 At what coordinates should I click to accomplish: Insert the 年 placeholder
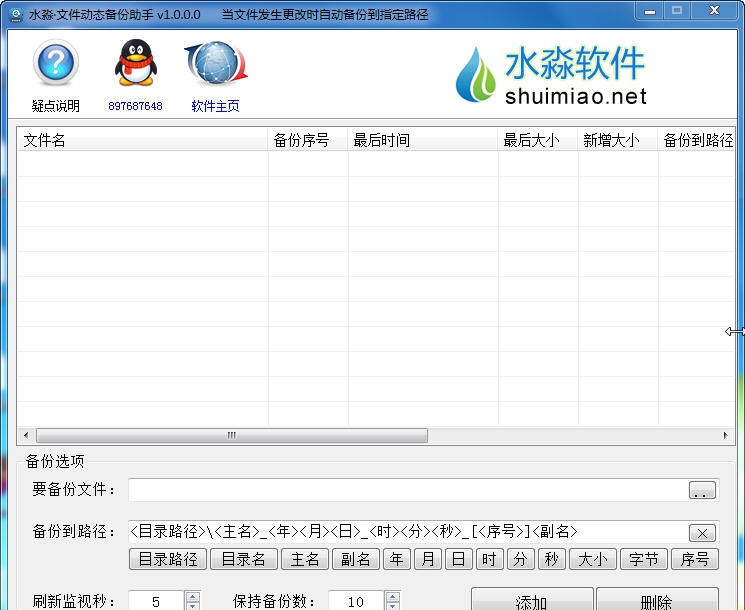(x=397, y=559)
